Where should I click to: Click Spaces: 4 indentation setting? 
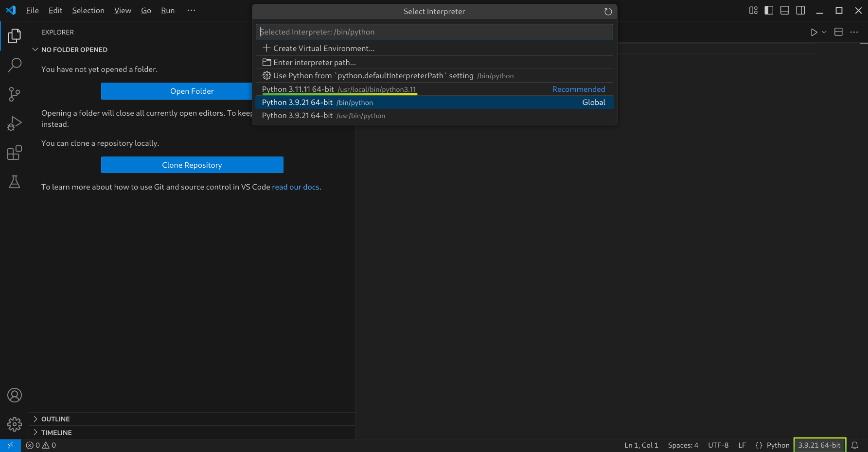[683, 445]
